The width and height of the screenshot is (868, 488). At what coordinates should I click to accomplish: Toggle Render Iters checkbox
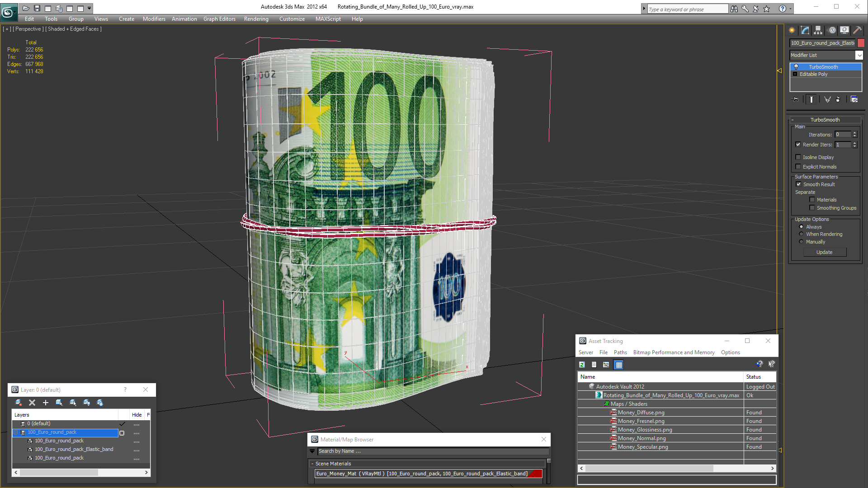[x=798, y=145]
